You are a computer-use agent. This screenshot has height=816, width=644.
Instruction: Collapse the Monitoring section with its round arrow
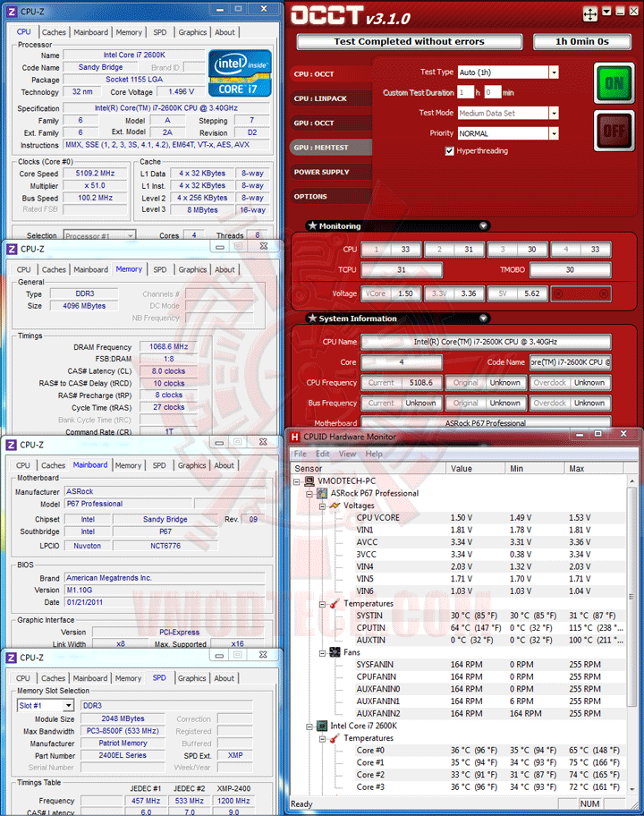click(x=483, y=225)
